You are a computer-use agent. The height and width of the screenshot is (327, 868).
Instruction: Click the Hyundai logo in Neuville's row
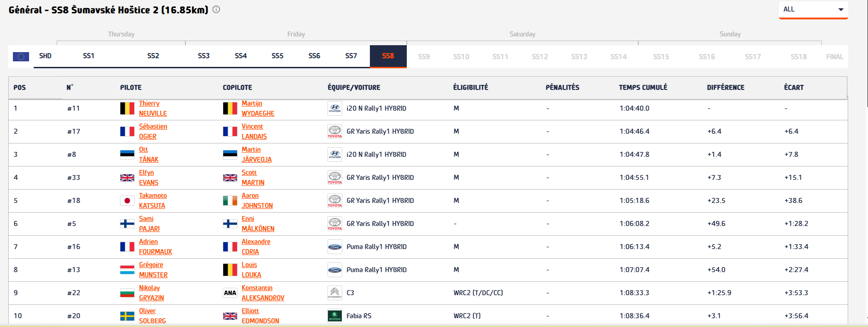pos(335,108)
